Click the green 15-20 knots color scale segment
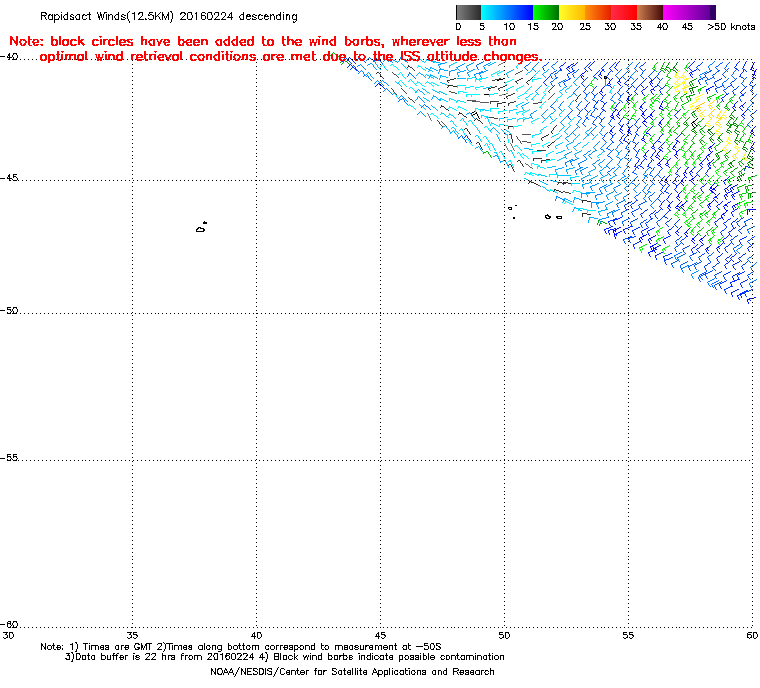Viewport: 760px width, 688px height. [x=546, y=12]
